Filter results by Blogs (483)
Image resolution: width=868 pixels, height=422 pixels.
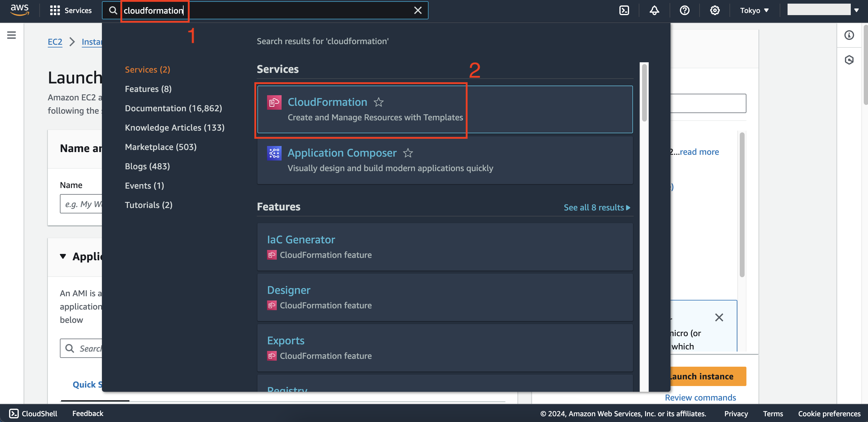[147, 166]
